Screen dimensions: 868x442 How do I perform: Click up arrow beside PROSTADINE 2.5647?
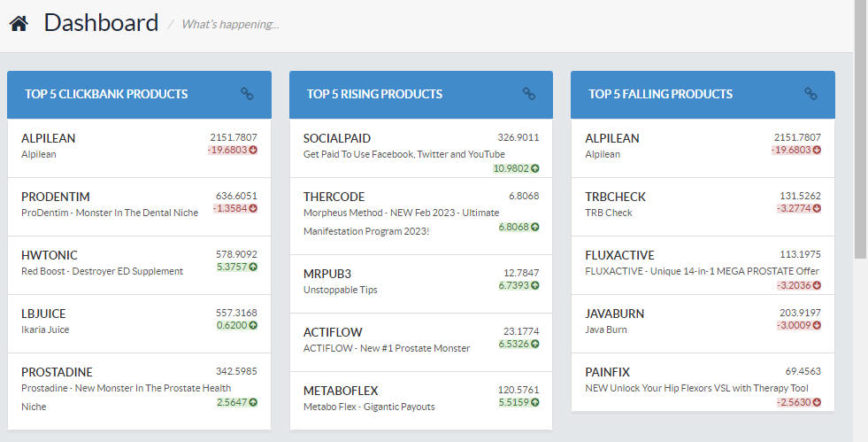click(x=253, y=402)
